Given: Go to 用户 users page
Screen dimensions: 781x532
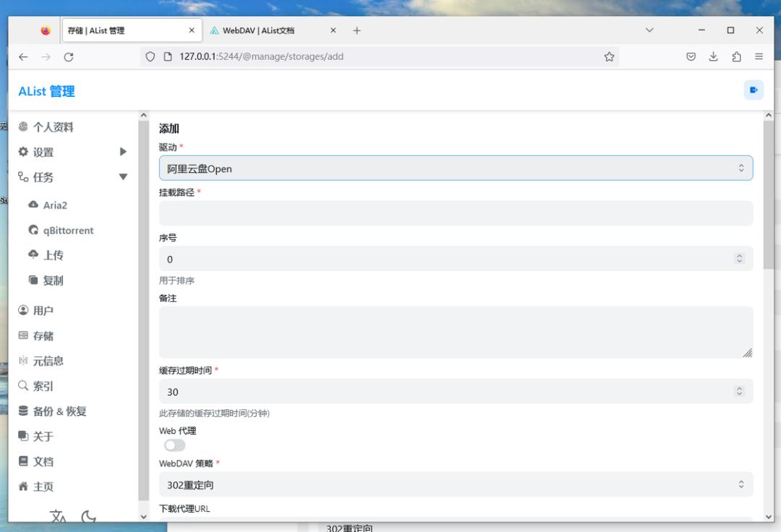Looking at the screenshot, I should pyautogui.click(x=36, y=311).
